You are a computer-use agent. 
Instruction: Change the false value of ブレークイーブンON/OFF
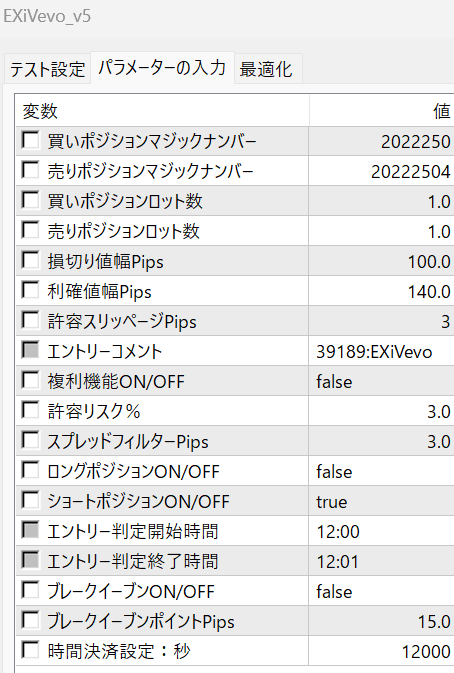click(381, 591)
